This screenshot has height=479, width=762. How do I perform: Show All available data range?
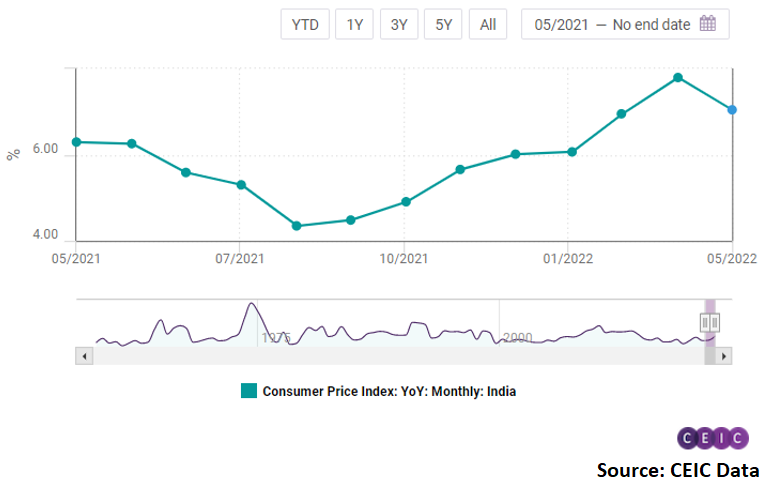[x=488, y=25]
